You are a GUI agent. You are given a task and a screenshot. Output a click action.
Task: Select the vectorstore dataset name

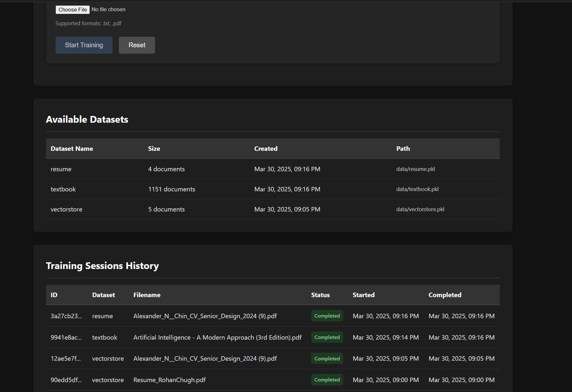coord(66,209)
